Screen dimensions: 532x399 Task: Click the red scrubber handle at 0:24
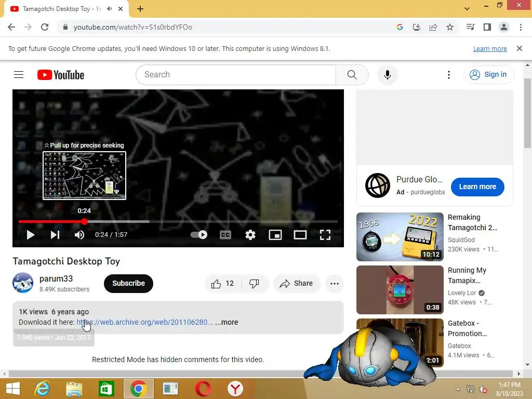pos(84,221)
